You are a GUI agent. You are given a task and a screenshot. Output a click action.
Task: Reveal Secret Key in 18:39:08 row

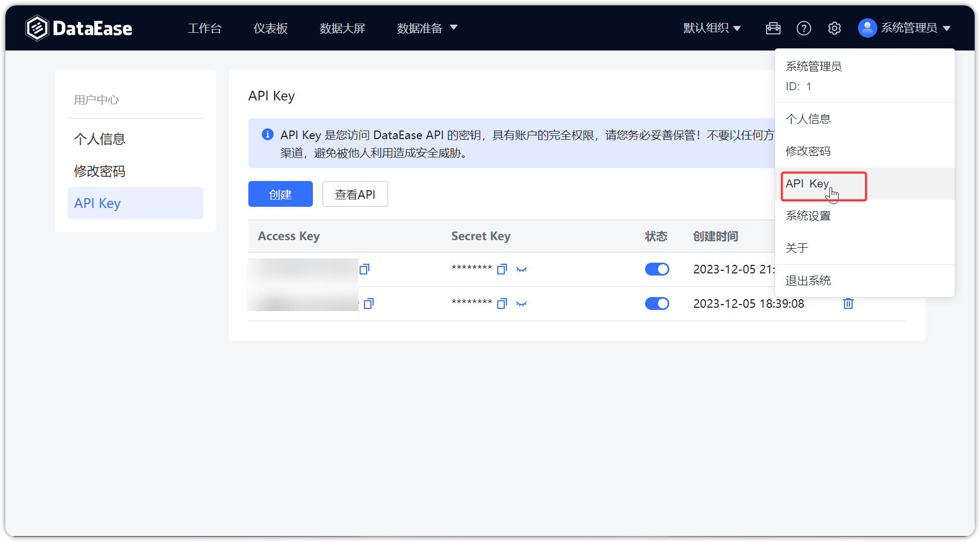pos(521,303)
